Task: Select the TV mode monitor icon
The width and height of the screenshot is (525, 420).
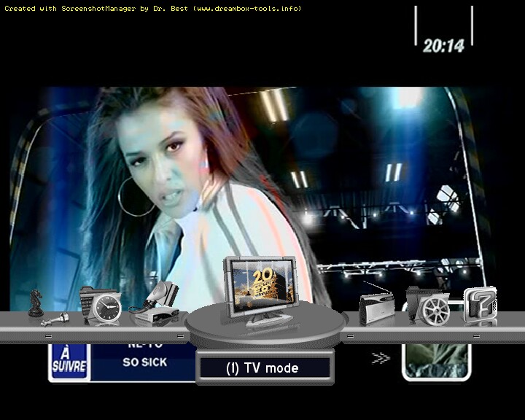Action: click(x=261, y=292)
